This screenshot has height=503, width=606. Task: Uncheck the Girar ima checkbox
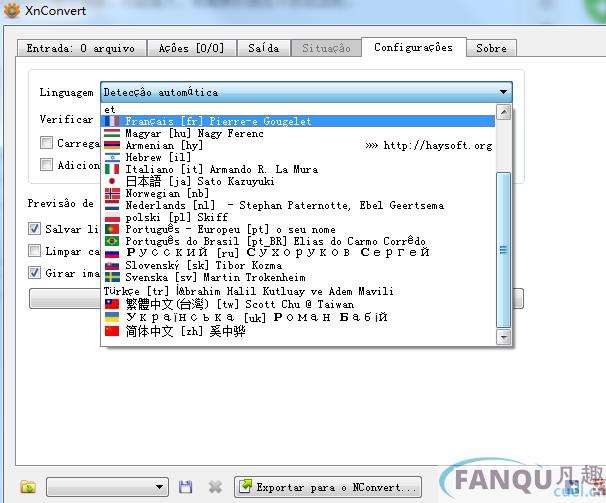pos(34,273)
